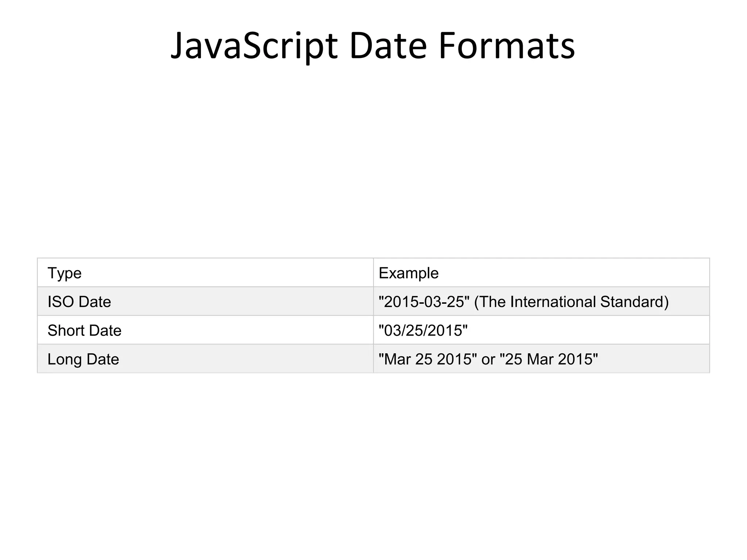Click "or" between the long date examples

point(488,359)
